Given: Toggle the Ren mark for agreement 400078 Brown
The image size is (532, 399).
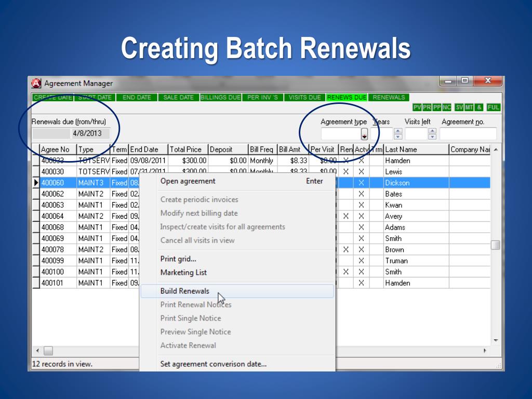Looking at the screenshot, I should point(346,249).
